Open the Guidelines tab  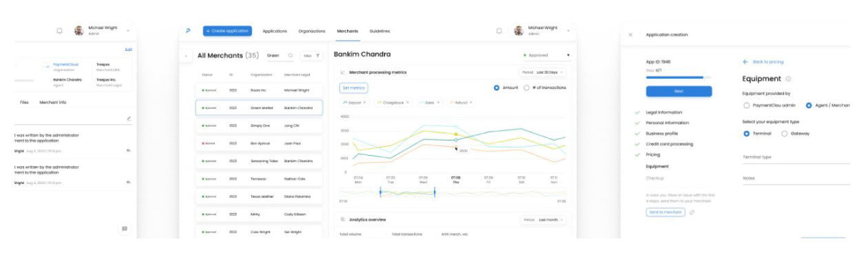tap(380, 31)
